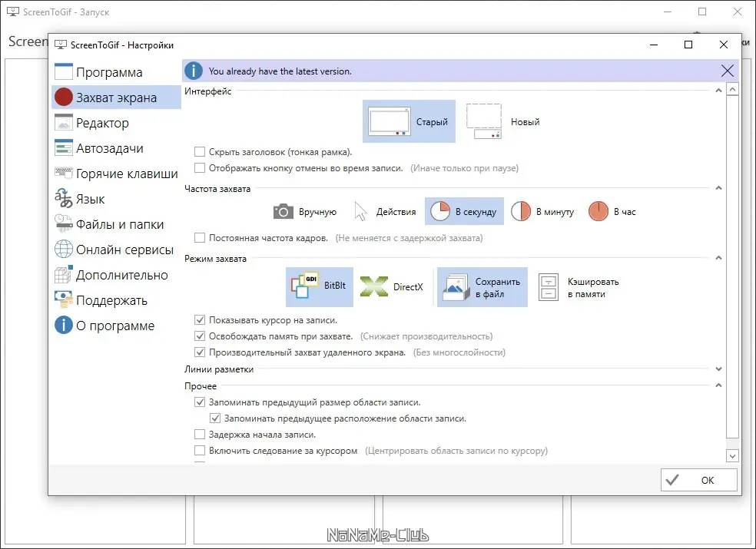Image resolution: width=756 pixels, height=549 pixels.
Task: Open the 'Горячие клавиши' tab label
Action: point(128,174)
